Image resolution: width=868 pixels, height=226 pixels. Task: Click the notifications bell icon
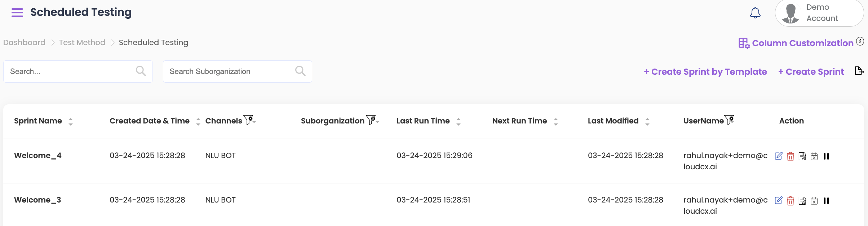pos(755,13)
